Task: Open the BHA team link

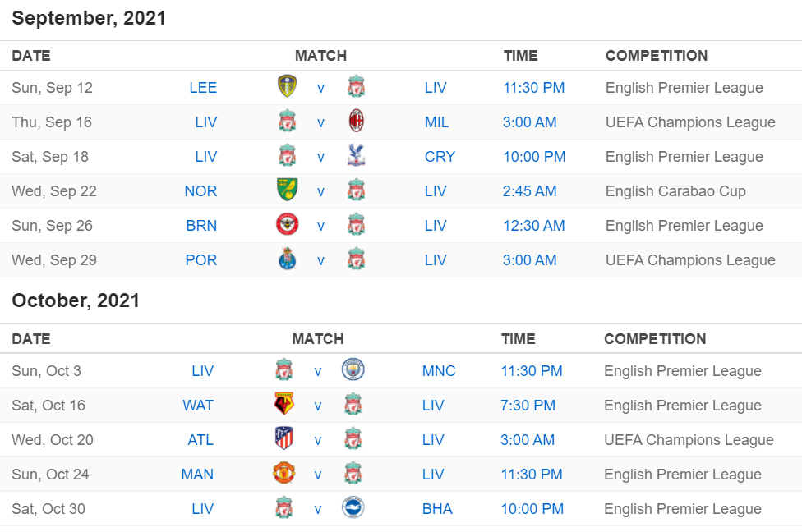Action: (x=437, y=509)
